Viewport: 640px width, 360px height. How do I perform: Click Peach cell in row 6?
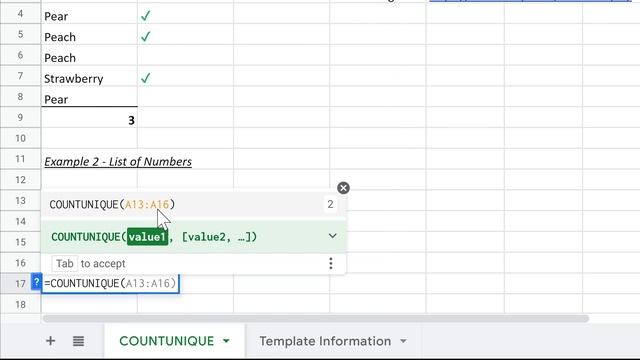pyautogui.click(x=89, y=56)
